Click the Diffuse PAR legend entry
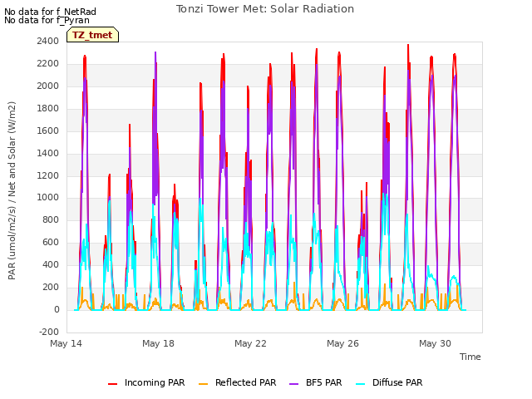This screenshot has width=532, height=399. 390,382
